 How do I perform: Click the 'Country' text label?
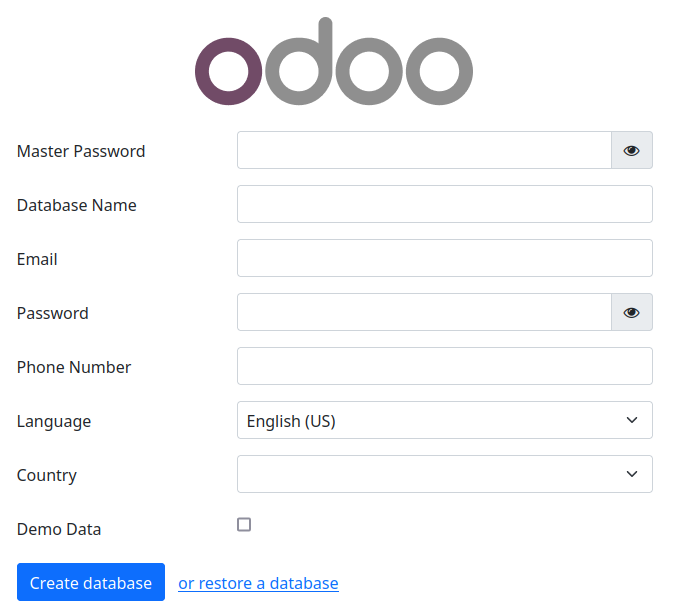tap(47, 475)
